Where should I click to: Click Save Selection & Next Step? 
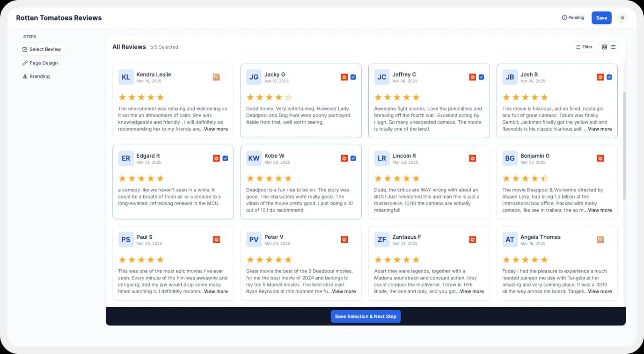(366, 316)
